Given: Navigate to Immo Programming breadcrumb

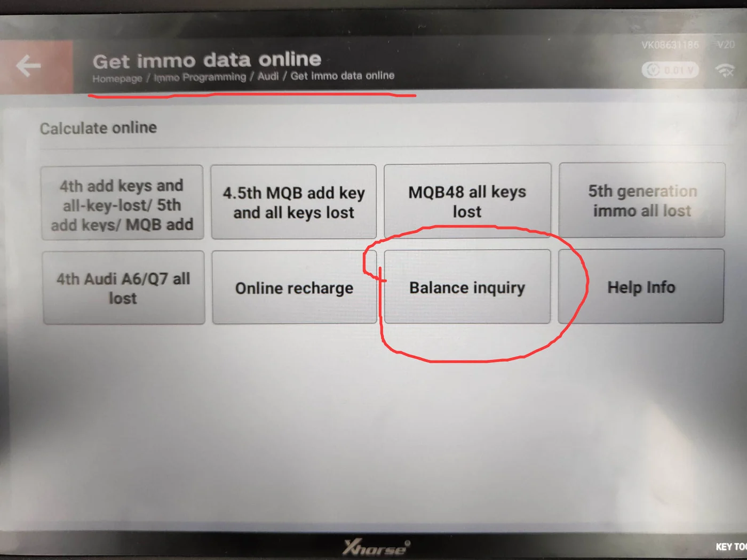Looking at the screenshot, I should (200, 77).
